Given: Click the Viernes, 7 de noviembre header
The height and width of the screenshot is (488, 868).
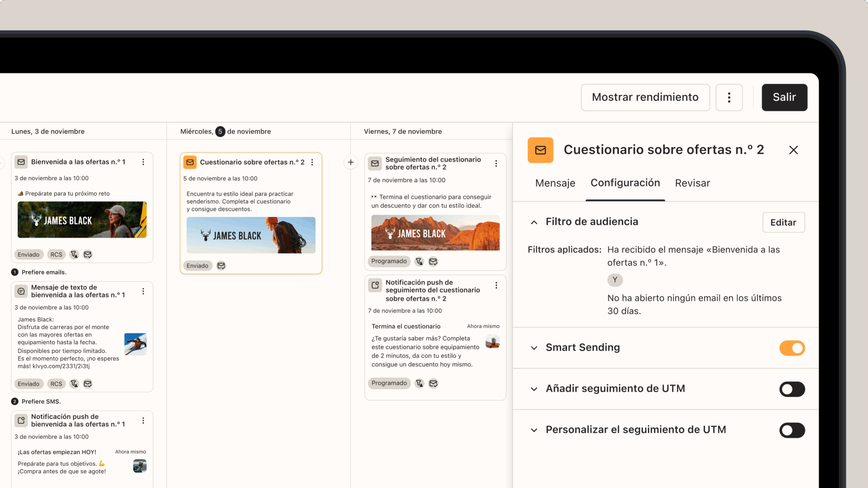Looking at the screenshot, I should [403, 131].
